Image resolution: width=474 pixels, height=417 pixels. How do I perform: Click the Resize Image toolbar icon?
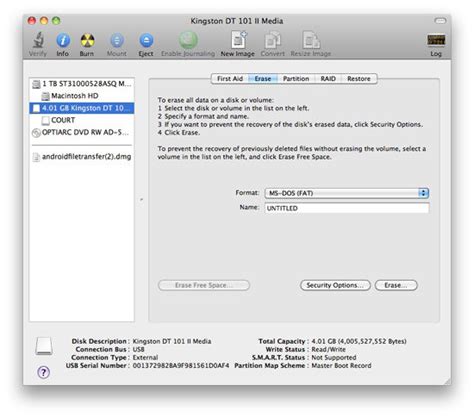pos(311,40)
